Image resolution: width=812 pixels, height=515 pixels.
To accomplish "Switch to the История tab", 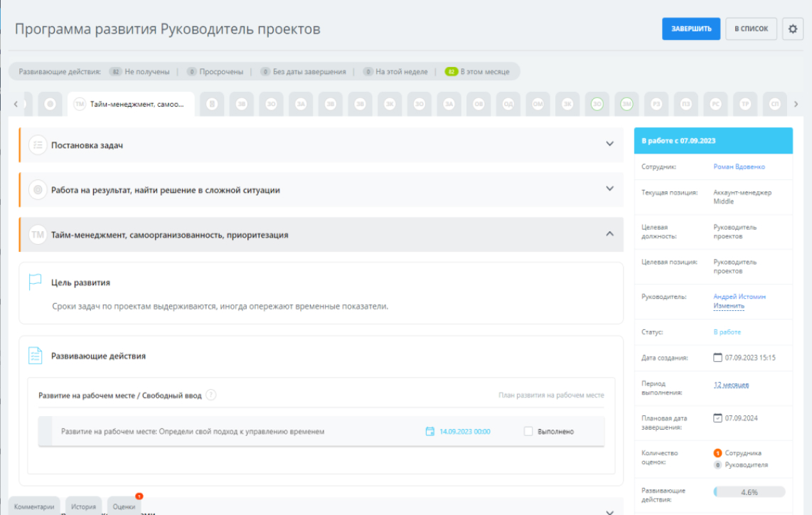I will 83,506.
